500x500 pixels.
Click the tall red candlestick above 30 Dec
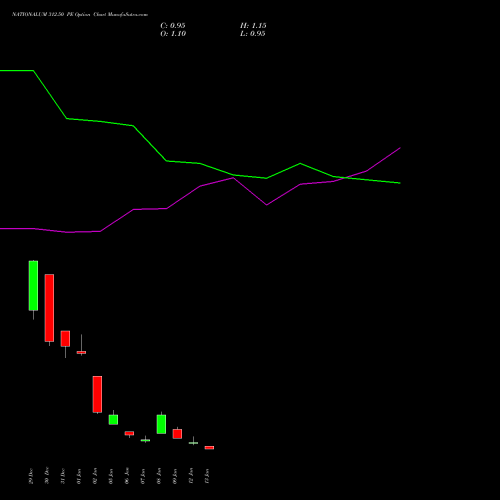49,308
